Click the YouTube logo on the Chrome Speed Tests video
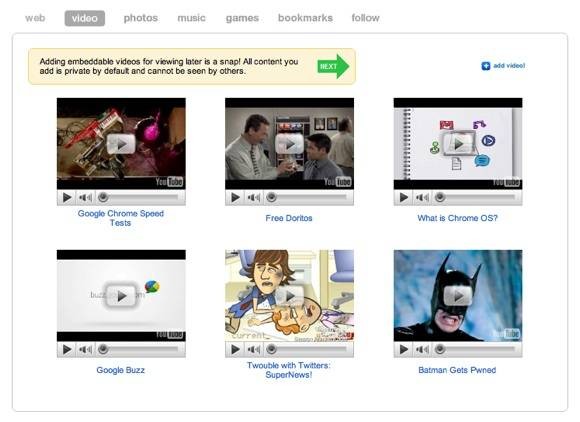This screenshot has width=580, height=422. click(x=169, y=182)
